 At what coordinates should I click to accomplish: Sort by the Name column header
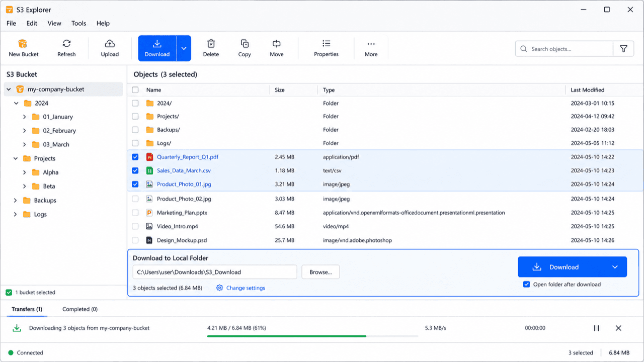[x=153, y=90]
